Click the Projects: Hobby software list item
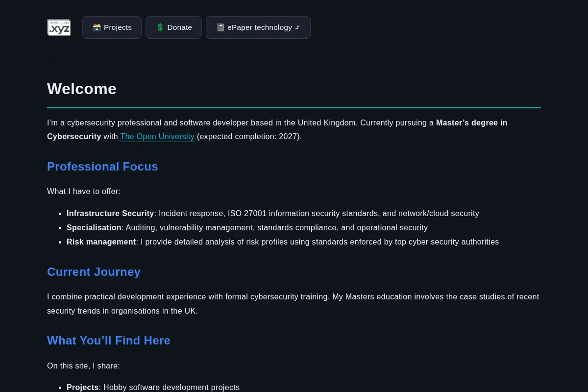588x392 pixels. [153, 388]
